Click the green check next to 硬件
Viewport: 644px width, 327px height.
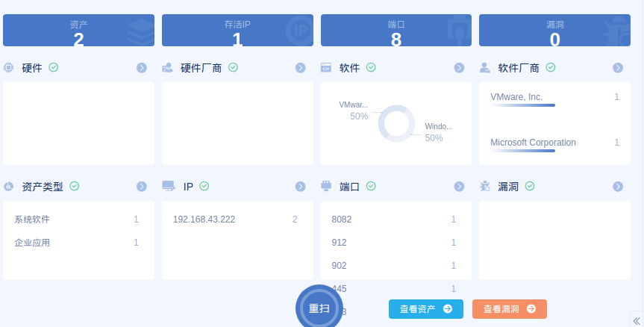tap(54, 67)
